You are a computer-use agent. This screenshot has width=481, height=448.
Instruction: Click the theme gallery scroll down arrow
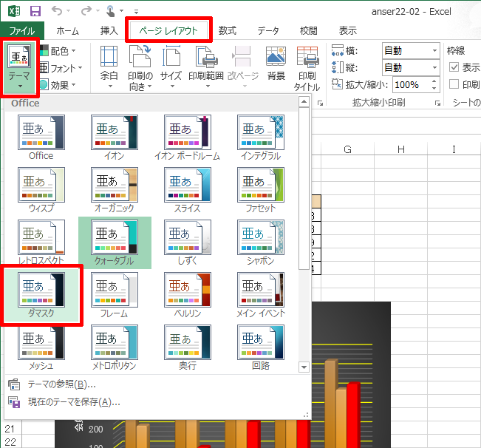304,367
